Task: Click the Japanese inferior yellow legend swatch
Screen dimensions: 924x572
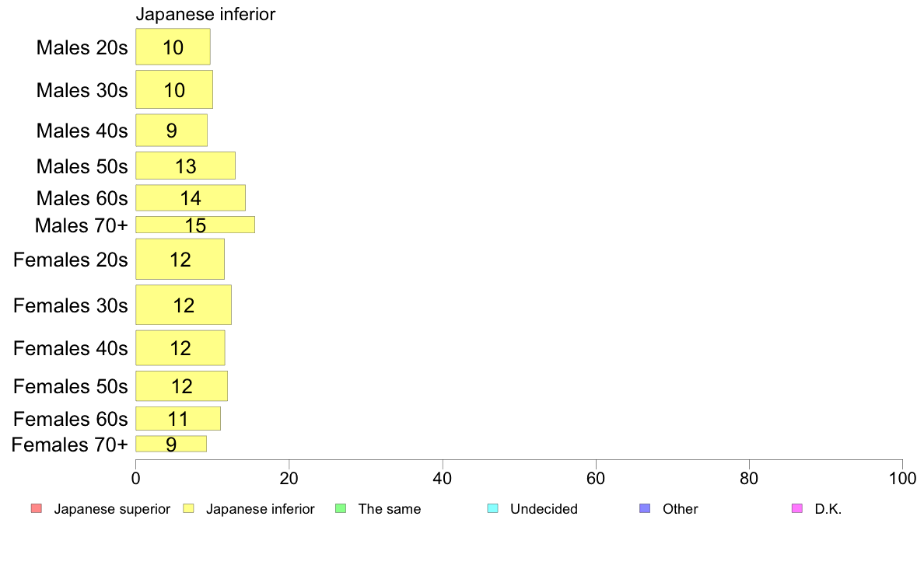Action: click(x=188, y=508)
